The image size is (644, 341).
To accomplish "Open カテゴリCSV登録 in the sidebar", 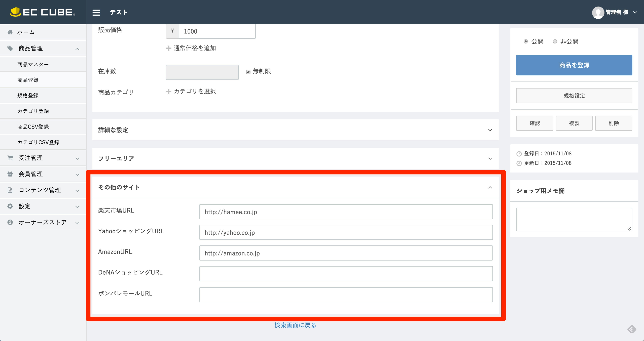I will [43, 142].
